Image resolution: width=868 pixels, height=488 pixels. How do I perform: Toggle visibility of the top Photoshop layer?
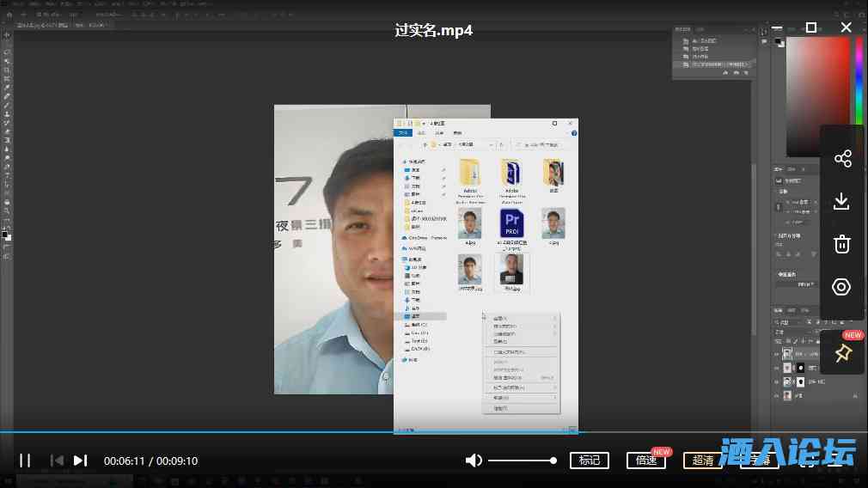[777, 353]
